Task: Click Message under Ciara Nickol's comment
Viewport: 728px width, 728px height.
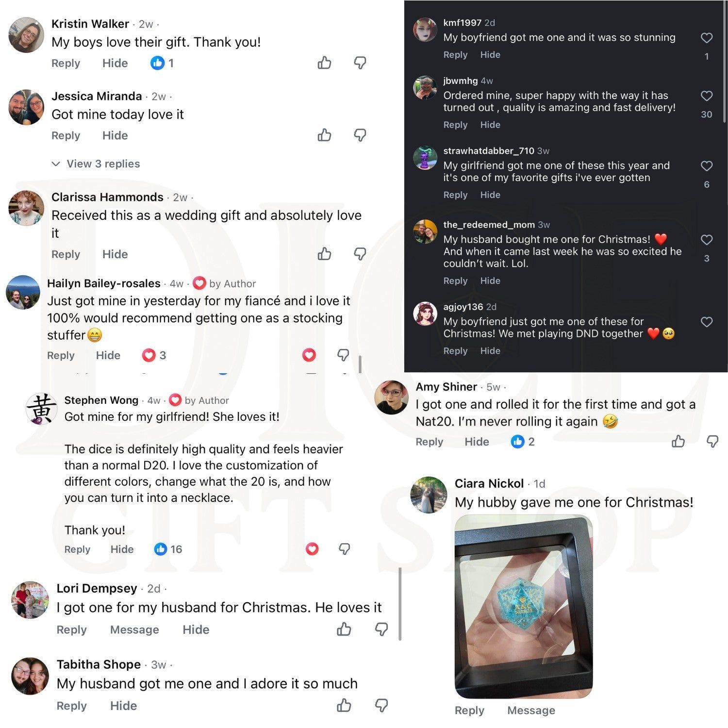Action: [x=531, y=711]
